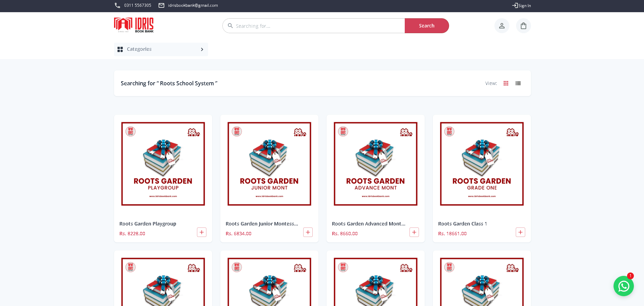The image size is (644, 306).
Task: Click the 'Searching for Roots School System' heading
Action: click(x=169, y=83)
